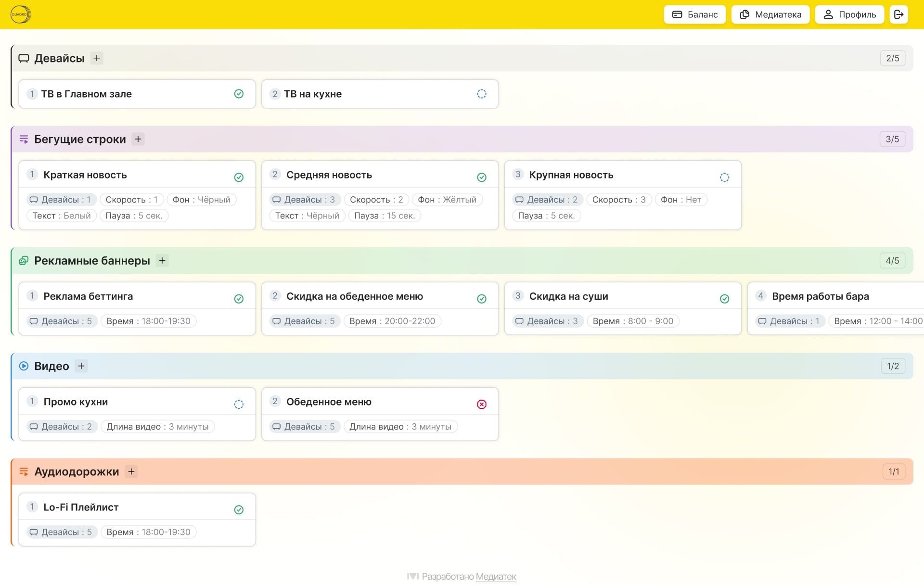Image resolution: width=924 pixels, height=585 pixels.
Task: Click the red error status on Обеденное меню
Action: tap(481, 404)
